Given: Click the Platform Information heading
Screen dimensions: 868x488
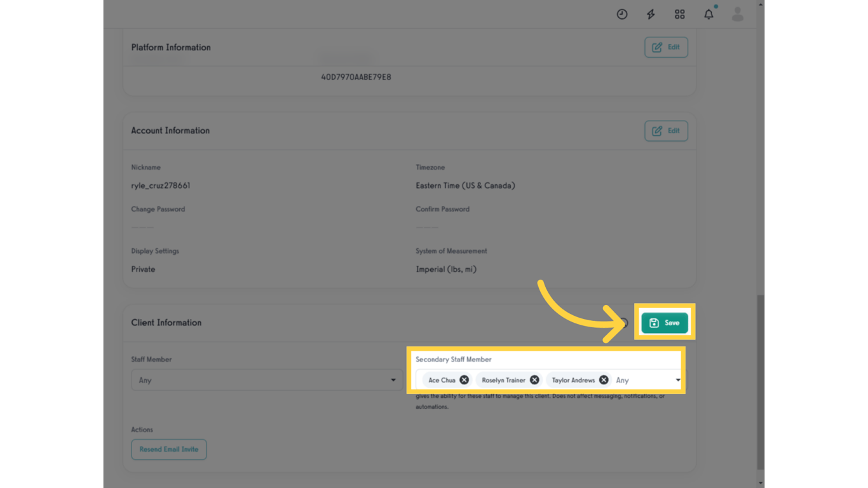Looking at the screenshot, I should pyautogui.click(x=171, y=47).
